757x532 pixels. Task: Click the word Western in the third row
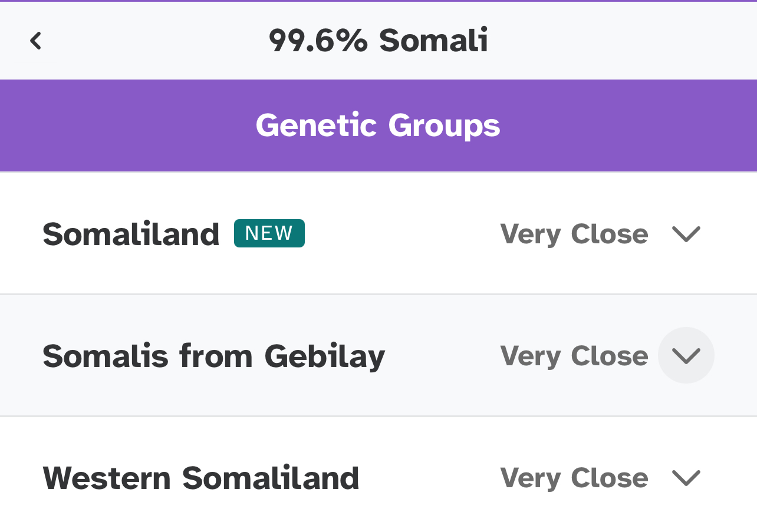pyautogui.click(x=106, y=477)
